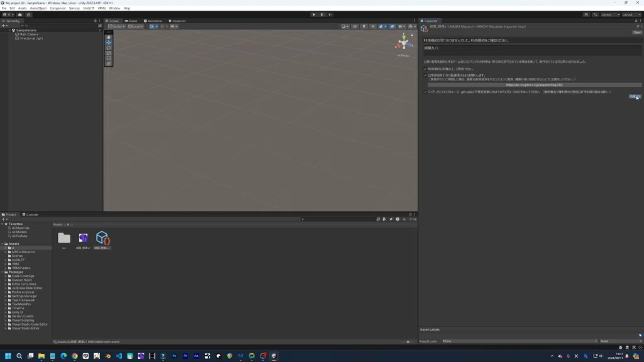Check the first terms agreement checkbox
The image size is (644, 362).
(x=425, y=69)
